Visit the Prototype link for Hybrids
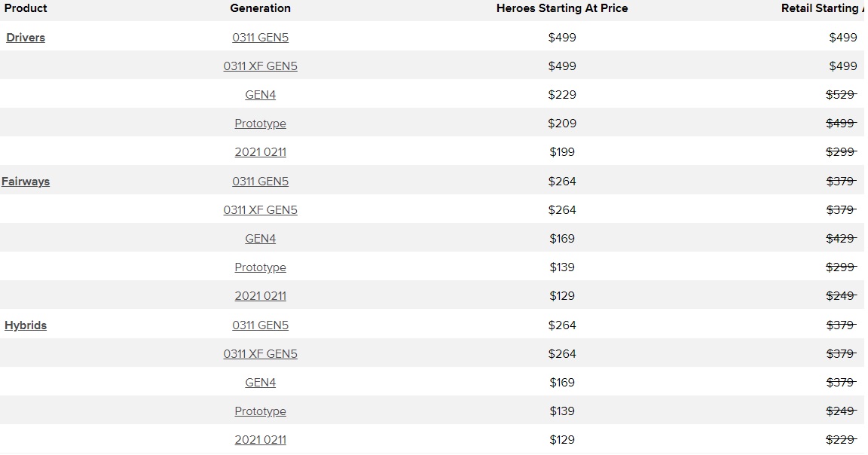The image size is (868, 455). pyautogui.click(x=260, y=411)
